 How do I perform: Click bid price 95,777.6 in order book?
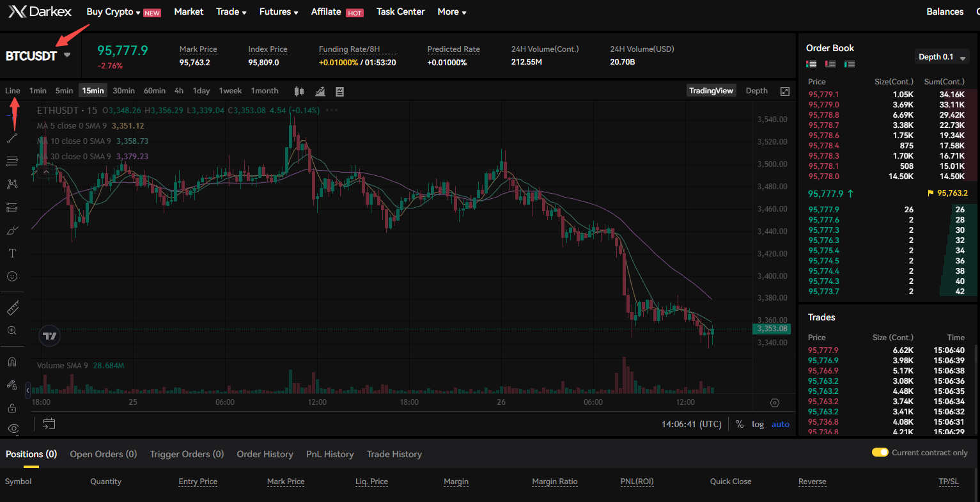[823, 220]
